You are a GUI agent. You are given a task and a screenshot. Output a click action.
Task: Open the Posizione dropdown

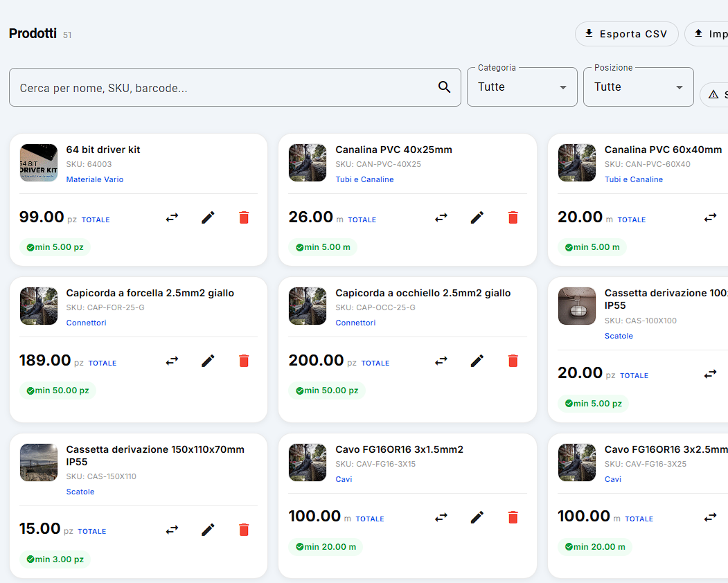tap(639, 87)
